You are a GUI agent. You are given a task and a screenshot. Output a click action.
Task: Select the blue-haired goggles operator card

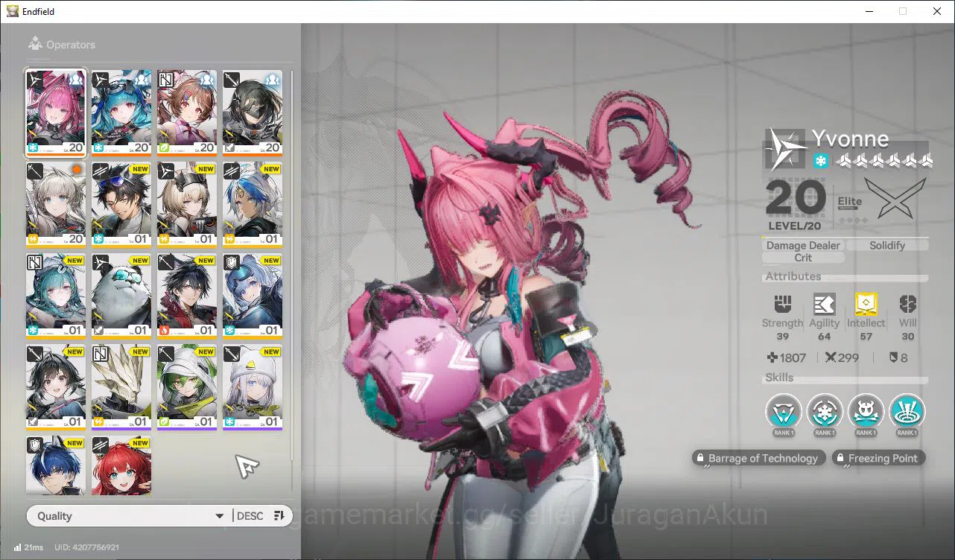(121, 112)
